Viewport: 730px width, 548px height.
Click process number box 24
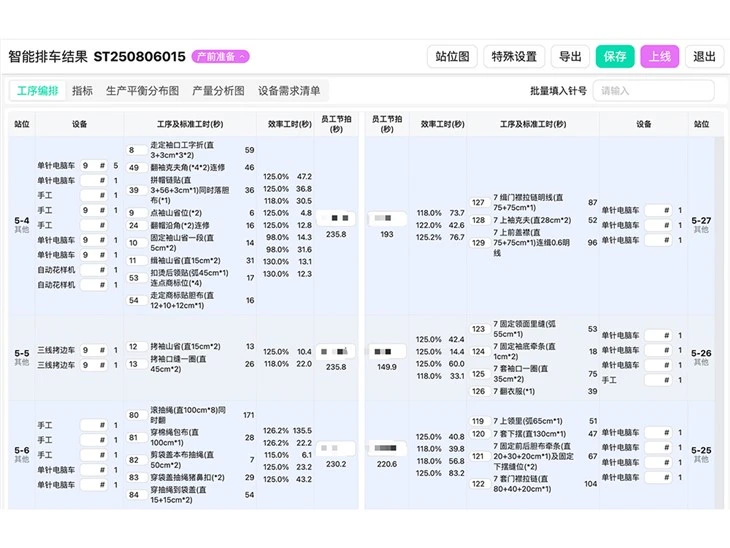(137, 225)
